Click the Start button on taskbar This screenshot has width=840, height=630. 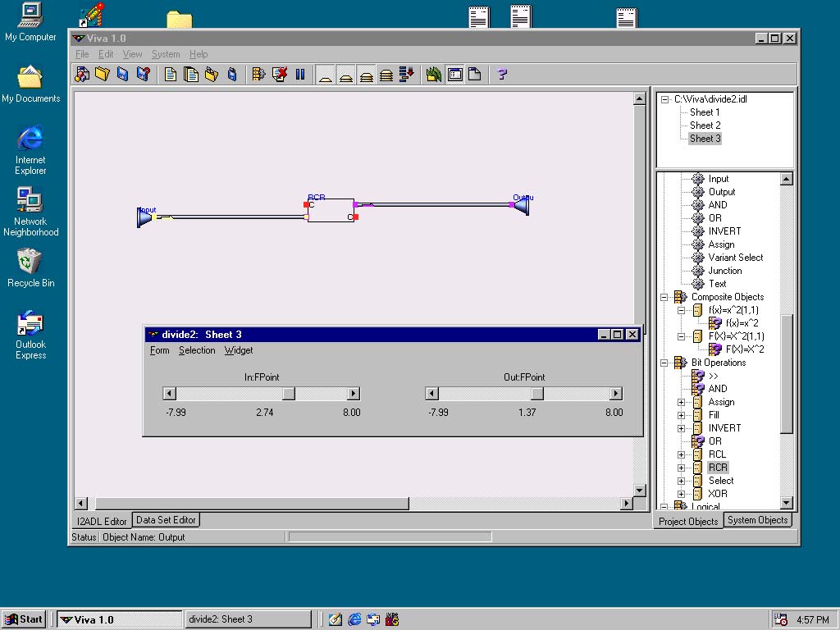(24, 619)
